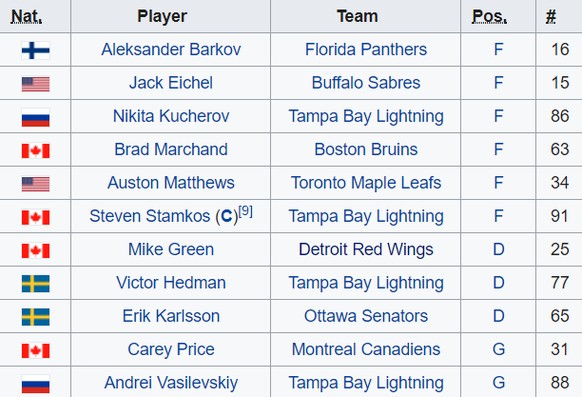The height and width of the screenshot is (397, 582).
Task: Click Canadian flag next to Brad Marchand
Action: coord(36,151)
